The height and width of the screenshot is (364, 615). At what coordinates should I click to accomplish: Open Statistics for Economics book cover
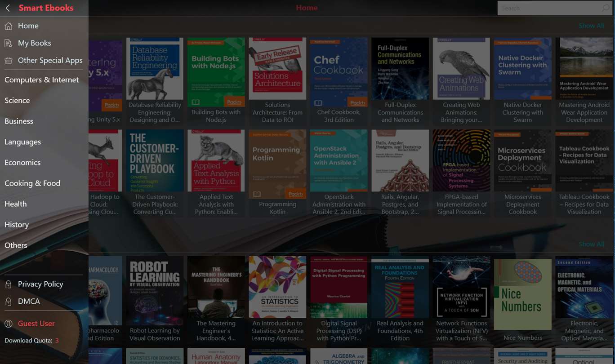tap(155, 356)
